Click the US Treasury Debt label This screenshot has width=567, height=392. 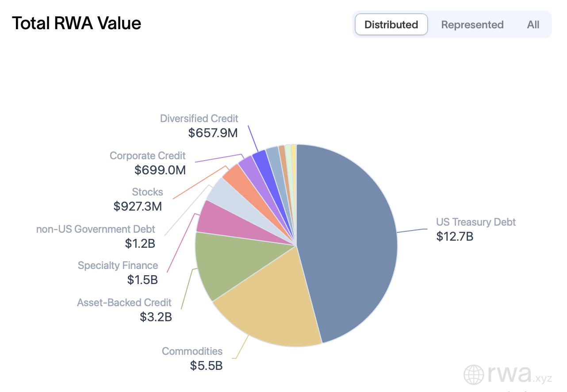[x=476, y=222]
